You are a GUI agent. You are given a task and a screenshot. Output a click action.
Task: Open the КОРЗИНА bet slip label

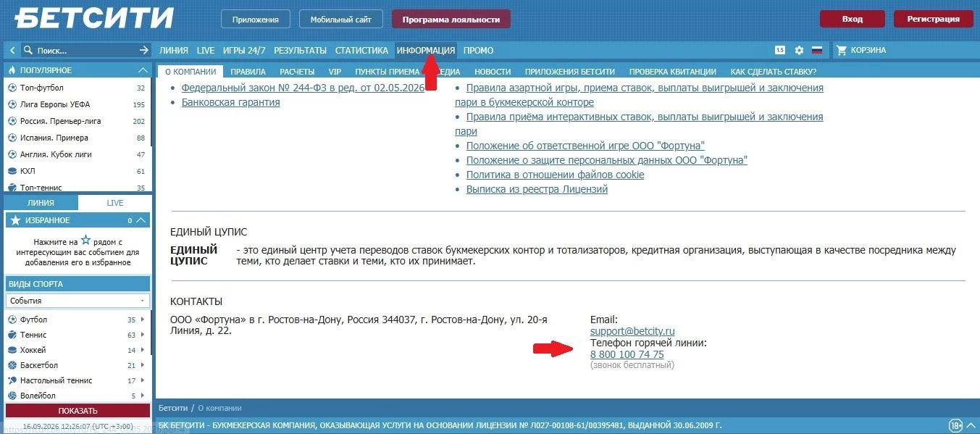(x=868, y=51)
